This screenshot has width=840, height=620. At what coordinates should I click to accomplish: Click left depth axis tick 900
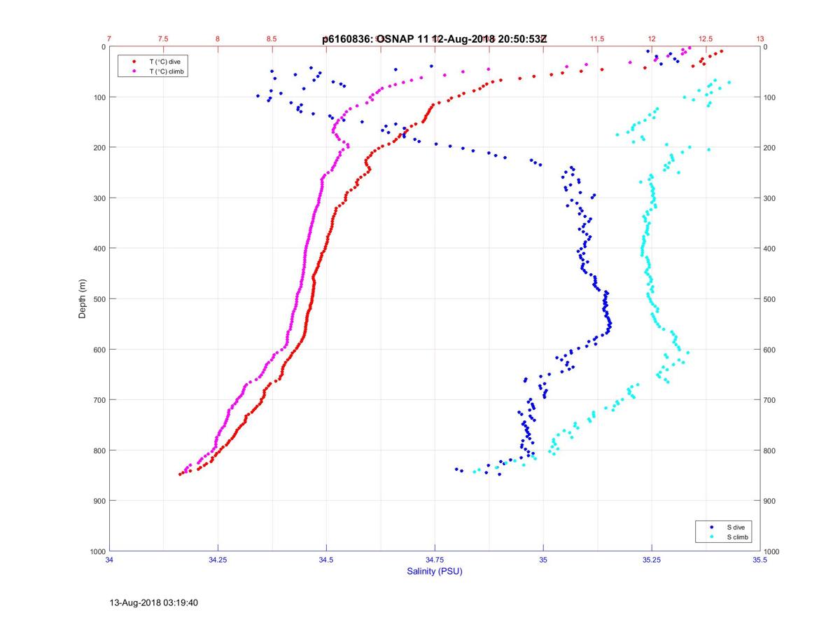99,501
